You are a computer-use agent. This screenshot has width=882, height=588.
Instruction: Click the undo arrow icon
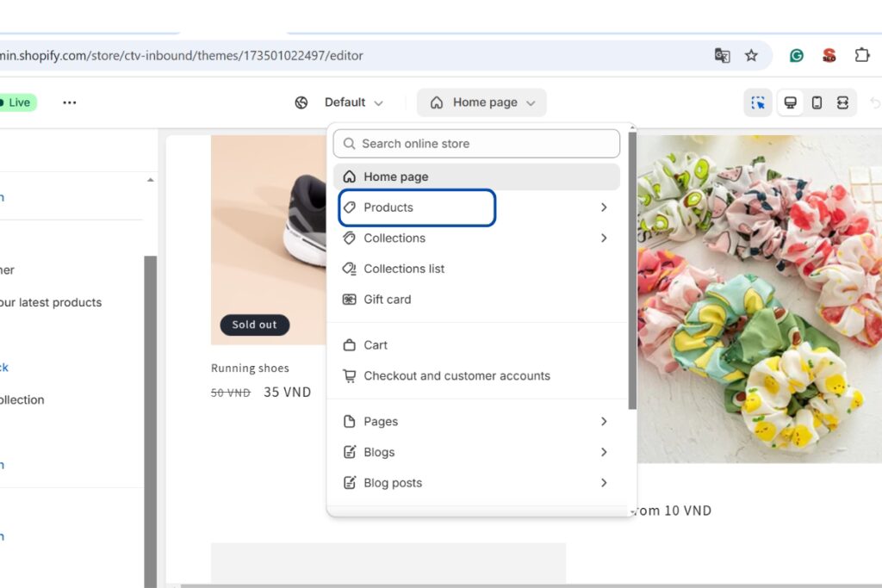pyautogui.click(x=875, y=102)
